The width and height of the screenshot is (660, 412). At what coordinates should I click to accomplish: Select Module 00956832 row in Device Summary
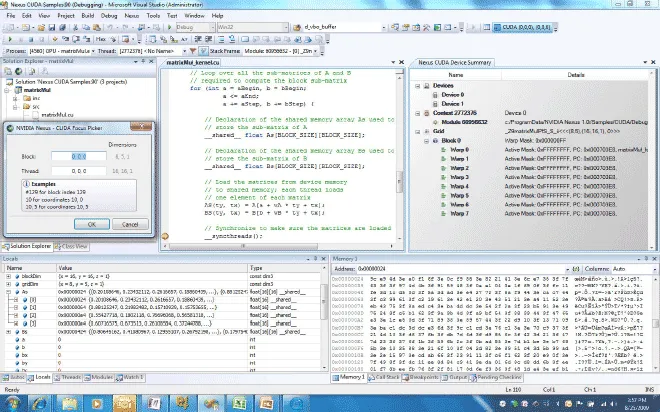464,122
